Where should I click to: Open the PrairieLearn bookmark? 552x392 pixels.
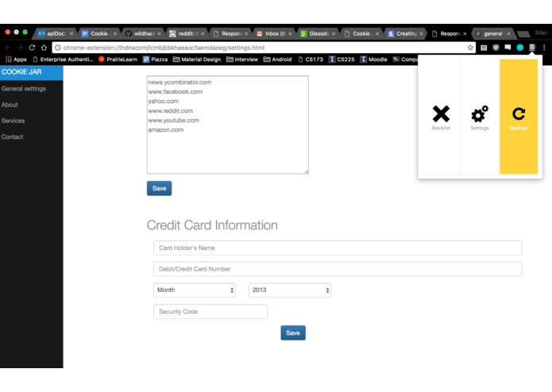coord(118,60)
